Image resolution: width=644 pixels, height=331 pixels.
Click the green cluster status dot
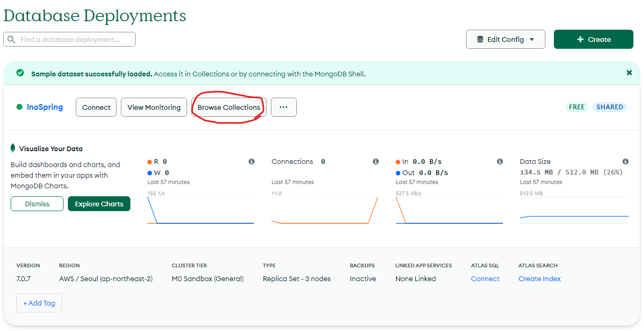[20, 107]
